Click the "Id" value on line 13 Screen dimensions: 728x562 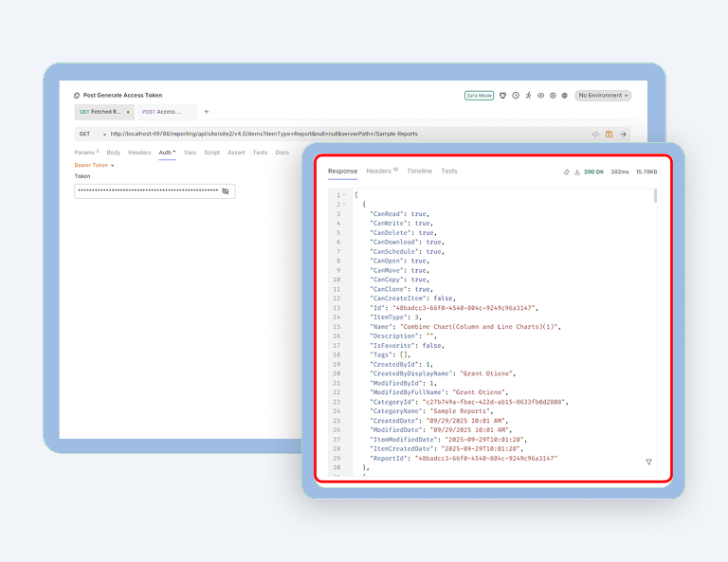coord(465,308)
